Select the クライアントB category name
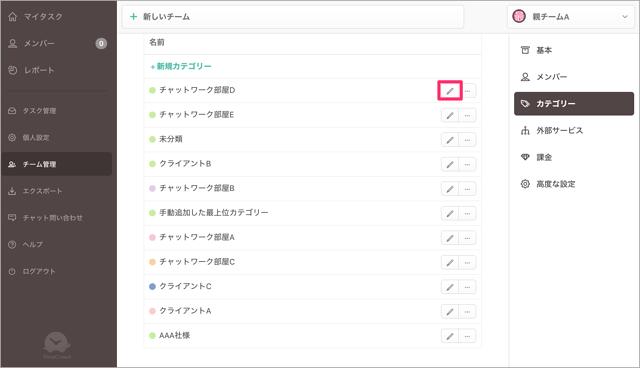The image size is (640, 368). click(185, 164)
